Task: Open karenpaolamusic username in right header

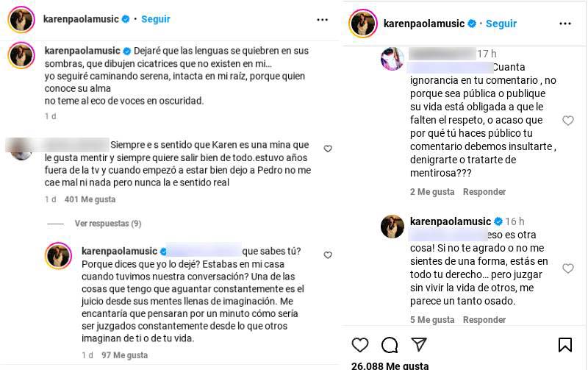Action: (424, 24)
